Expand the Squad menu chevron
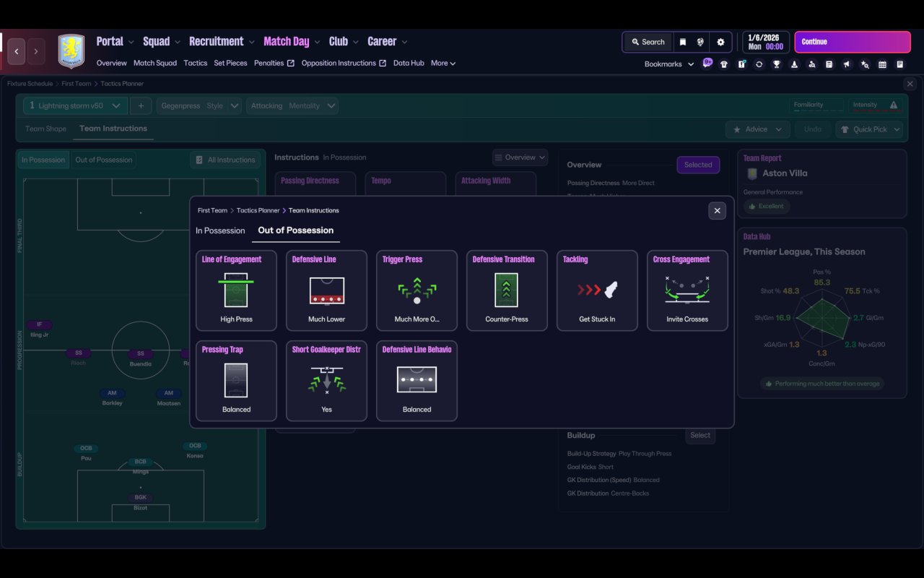The height and width of the screenshot is (578, 924). [177, 43]
